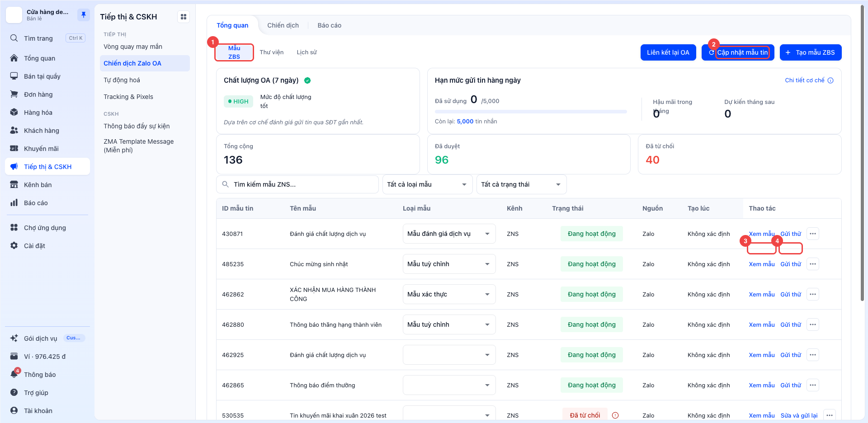Expand Mẫu xác thực type dropdown
Viewport: 868px width, 423px height.
[449, 294]
